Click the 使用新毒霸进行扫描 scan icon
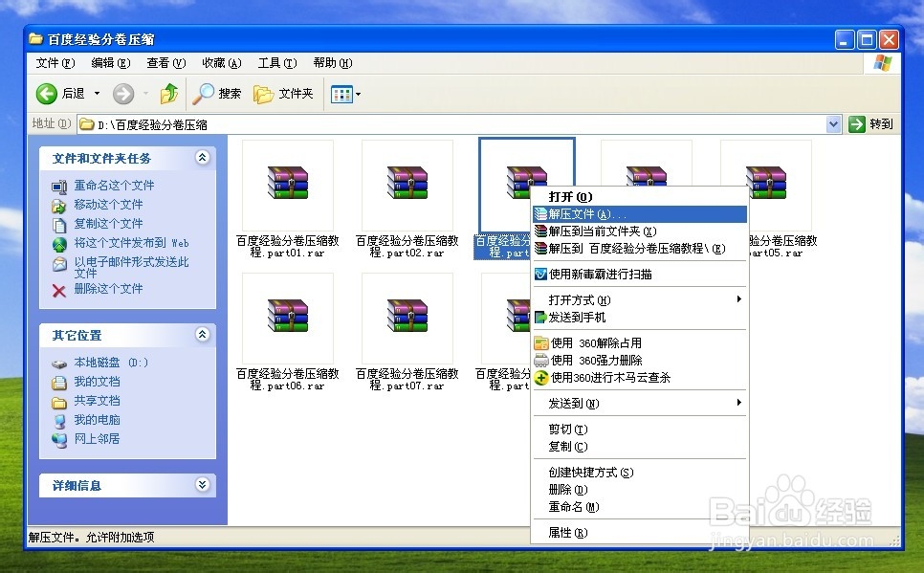Image resolution: width=924 pixels, height=573 pixels. (x=539, y=275)
